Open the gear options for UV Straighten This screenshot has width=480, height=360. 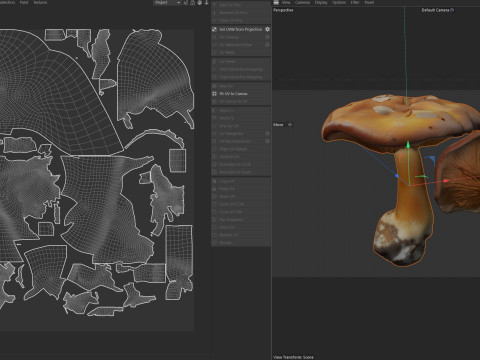click(267, 133)
